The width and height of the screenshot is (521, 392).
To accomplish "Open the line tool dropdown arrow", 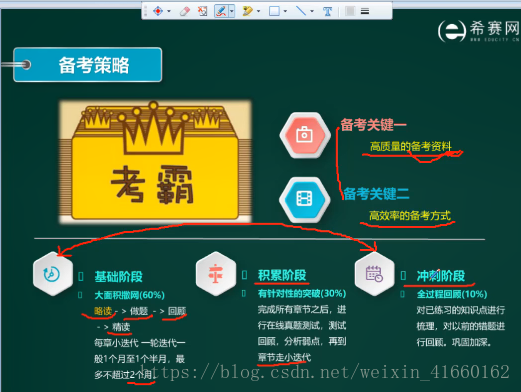I will [312, 11].
